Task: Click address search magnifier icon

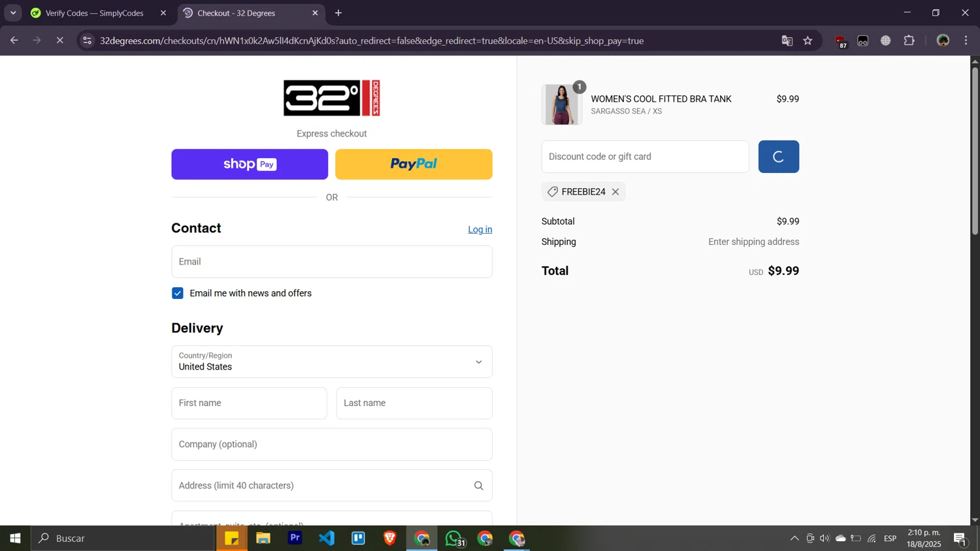Action: tap(479, 486)
